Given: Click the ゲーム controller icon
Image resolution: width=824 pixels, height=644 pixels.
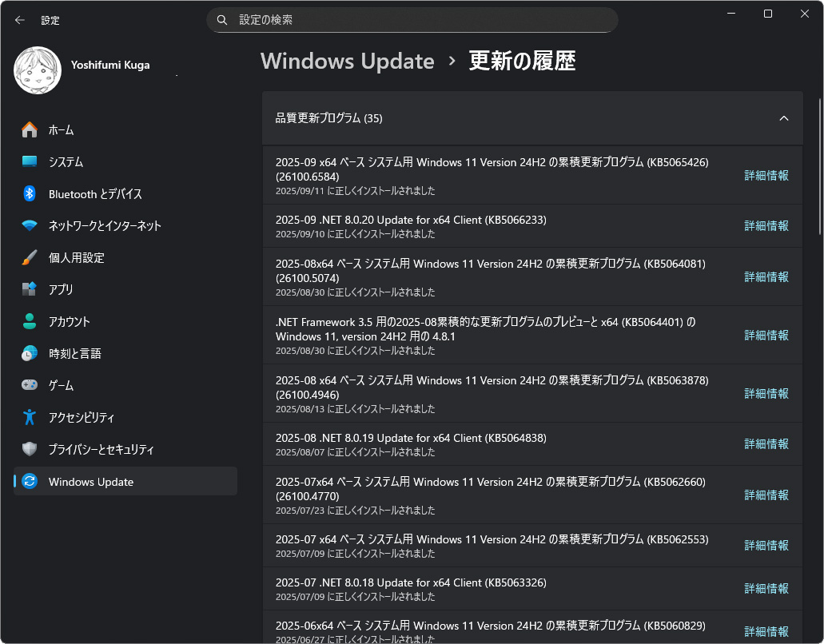Looking at the screenshot, I should (30, 385).
